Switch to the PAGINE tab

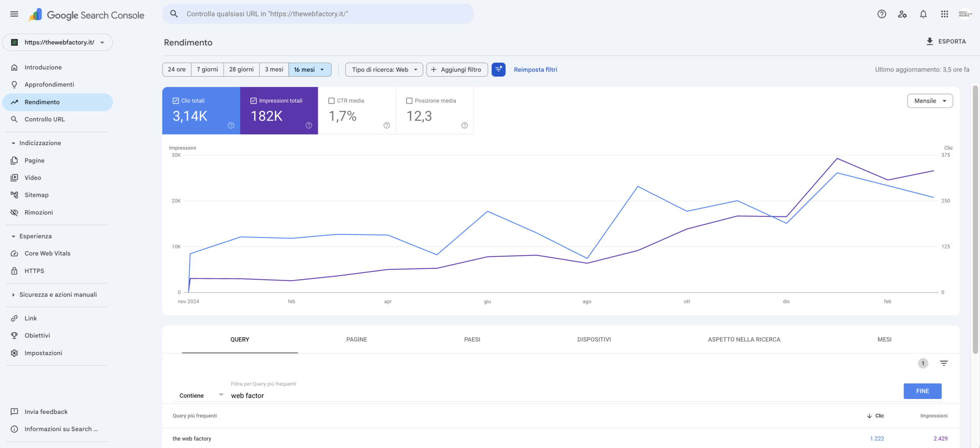pos(356,339)
